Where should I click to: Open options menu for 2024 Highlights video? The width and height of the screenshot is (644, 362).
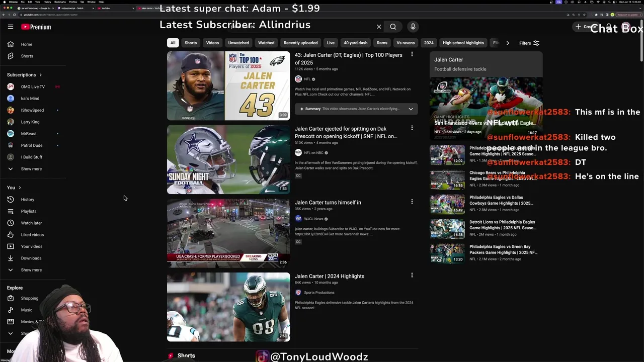tap(412, 276)
